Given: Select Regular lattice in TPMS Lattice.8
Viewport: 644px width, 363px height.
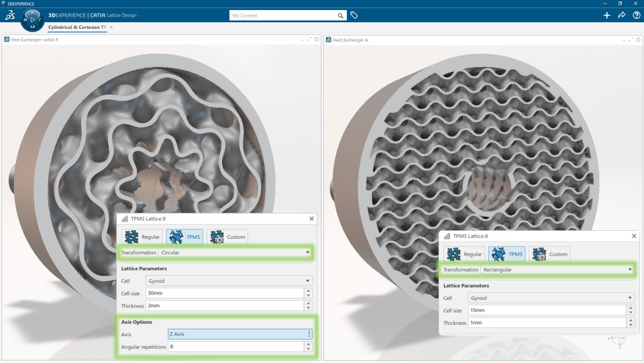Looking at the screenshot, I should coord(464,254).
